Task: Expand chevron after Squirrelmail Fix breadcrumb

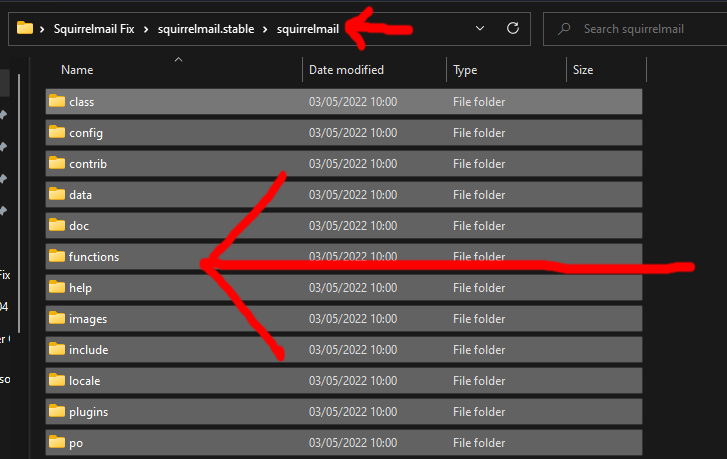Action: (146, 28)
